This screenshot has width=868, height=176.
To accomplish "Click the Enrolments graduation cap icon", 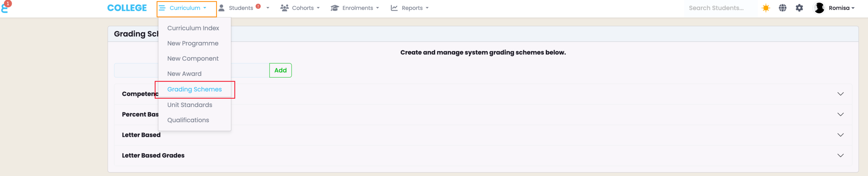I will [x=335, y=8].
